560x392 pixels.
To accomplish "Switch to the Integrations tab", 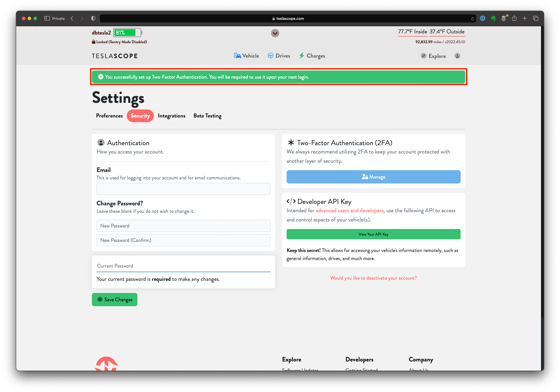I will (x=172, y=116).
